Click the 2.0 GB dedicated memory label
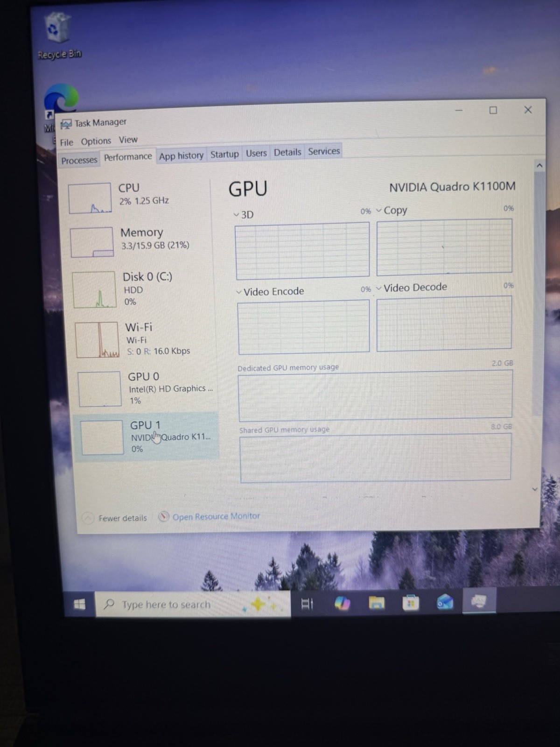 (502, 363)
